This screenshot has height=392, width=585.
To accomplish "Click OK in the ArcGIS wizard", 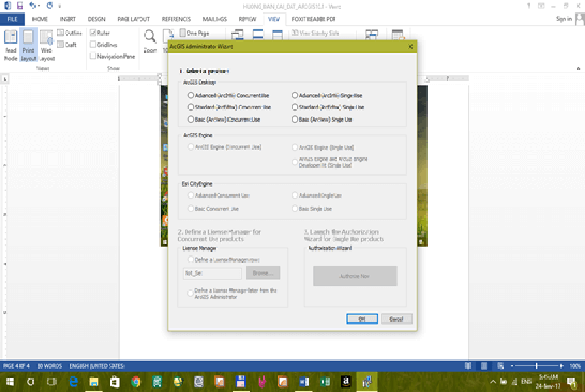I will pos(362,319).
